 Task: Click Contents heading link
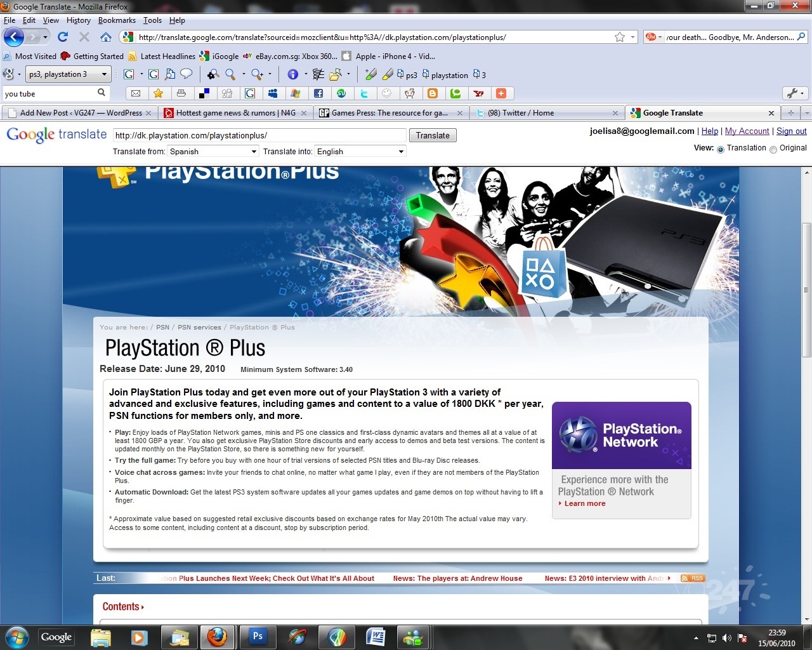pos(123,607)
